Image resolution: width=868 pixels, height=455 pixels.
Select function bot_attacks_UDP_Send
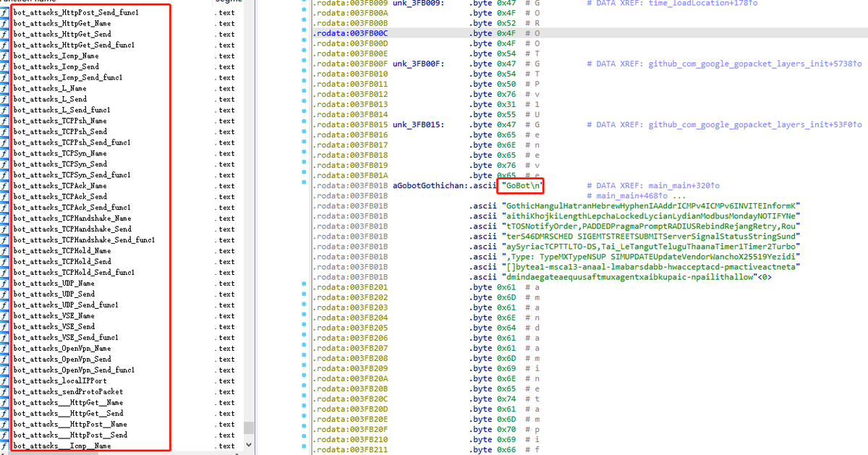click(x=54, y=294)
